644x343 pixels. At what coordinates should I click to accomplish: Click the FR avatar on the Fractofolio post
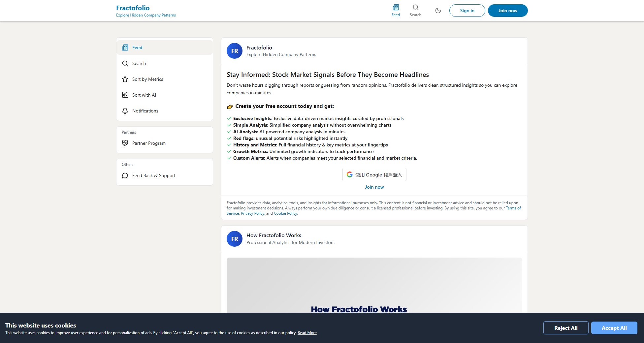[234, 51]
